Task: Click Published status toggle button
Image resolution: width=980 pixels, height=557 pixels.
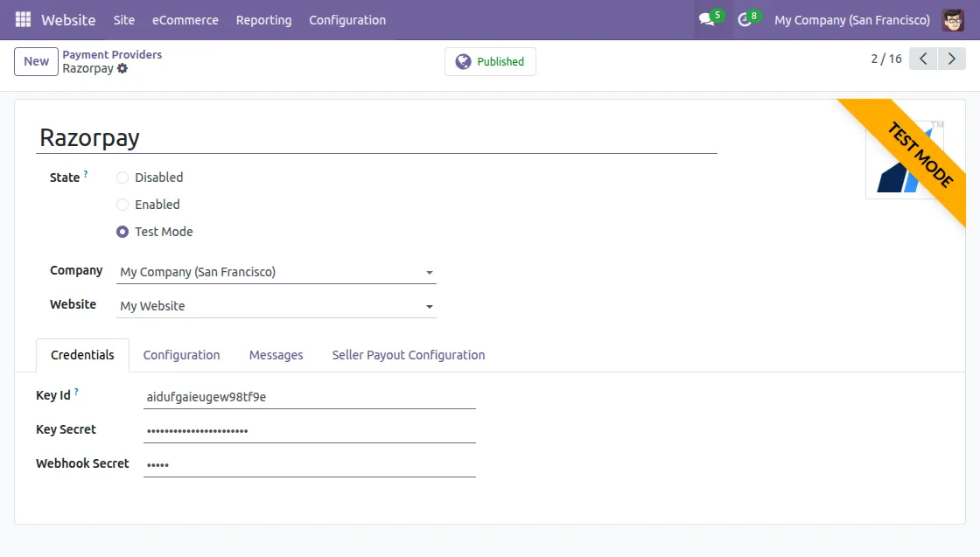Action: pyautogui.click(x=490, y=61)
